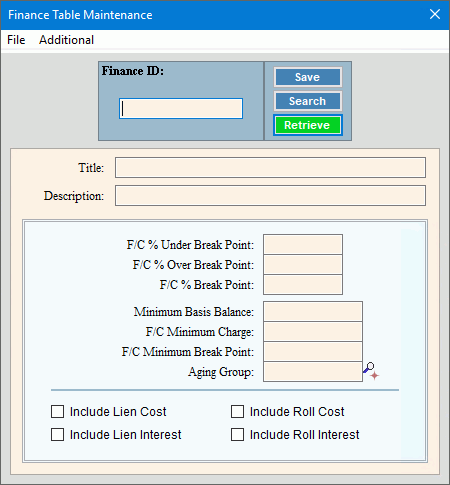Click the F/C Minimum Charge field
The height and width of the screenshot is (485, 450).
coord(313,332)
